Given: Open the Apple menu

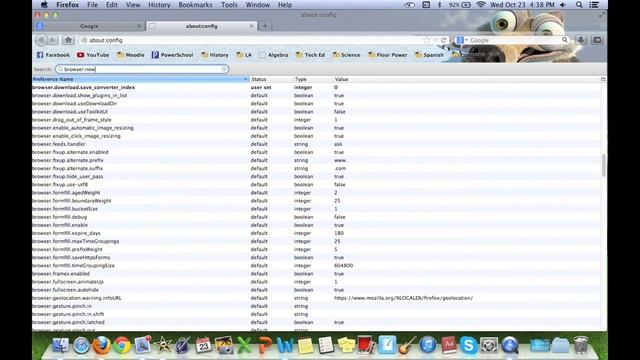Looking at the screenshot, I should 44,5.
